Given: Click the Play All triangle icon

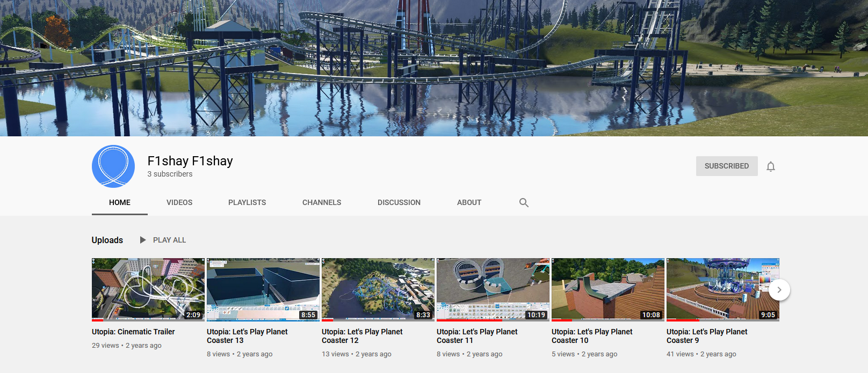Looking at the screenshot, I should [x=143, y=240].
